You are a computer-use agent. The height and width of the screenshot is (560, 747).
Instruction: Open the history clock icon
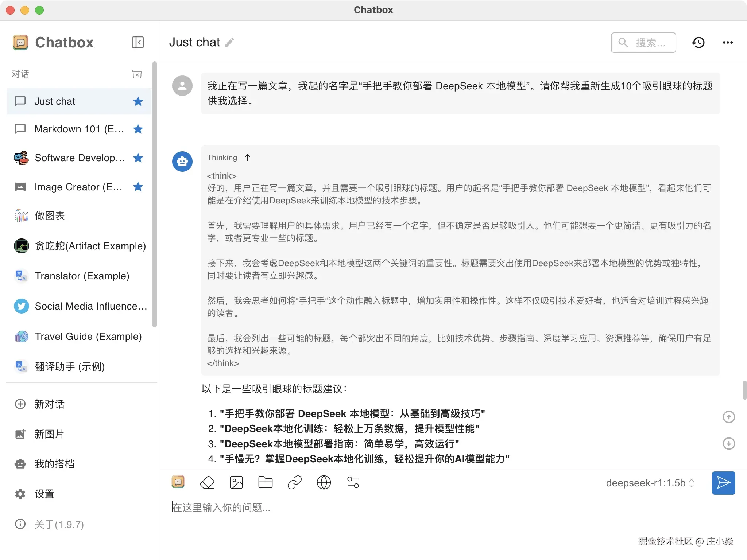pyautogui.click(x=698, y=43)
